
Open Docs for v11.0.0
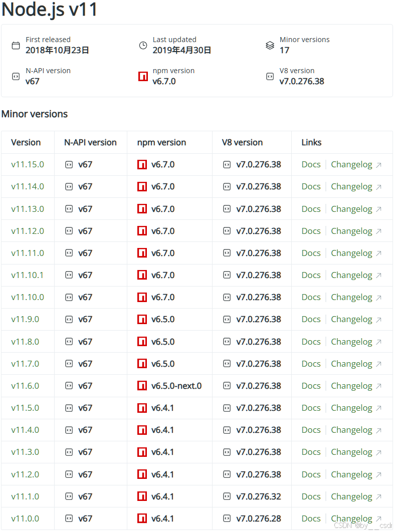[x=311, y=518]
